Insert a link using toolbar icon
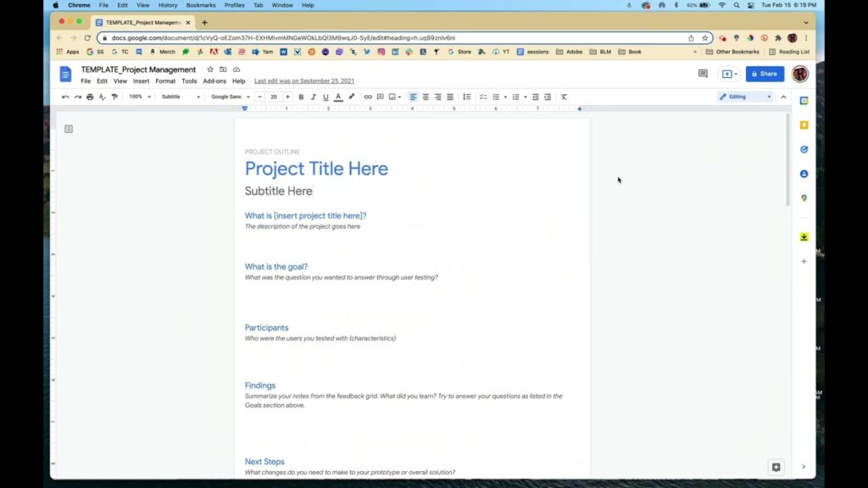The width and height of the screenshot is (868, 488). click(x=368, y=97)
